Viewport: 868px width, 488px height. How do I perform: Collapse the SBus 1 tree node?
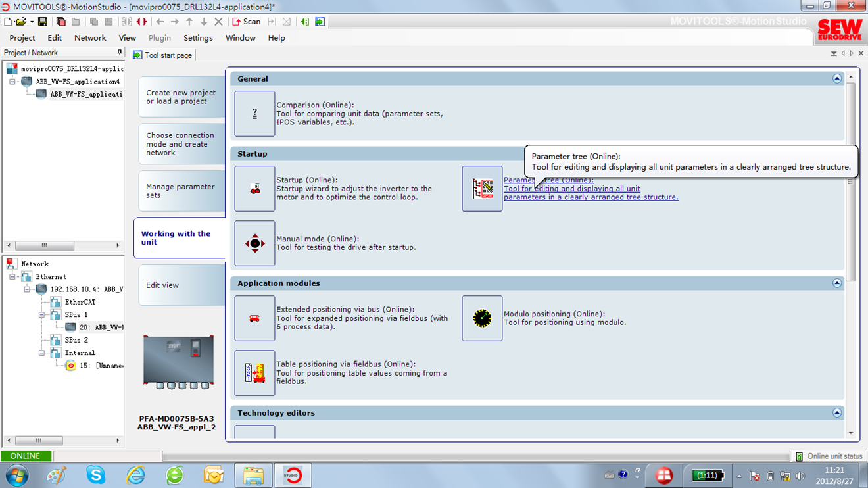coord(42,315)
